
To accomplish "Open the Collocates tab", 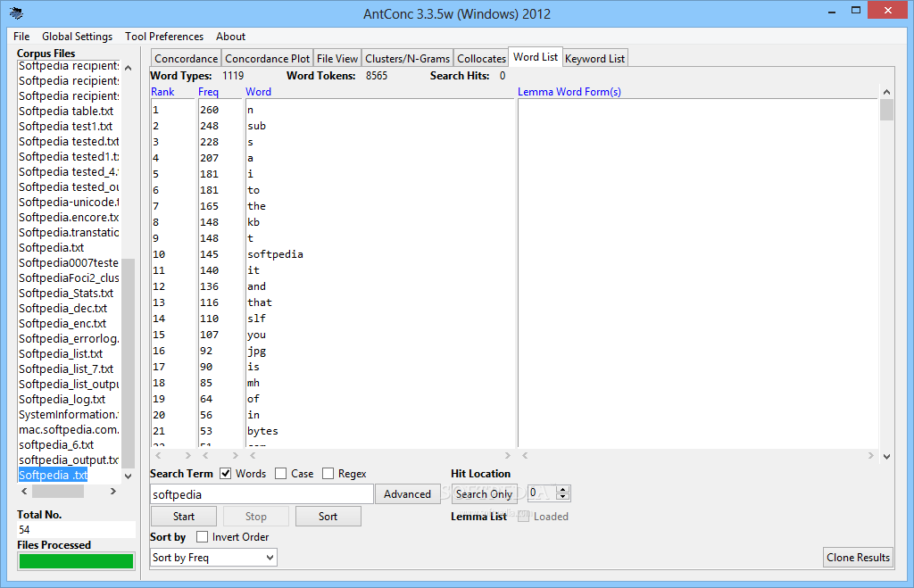I will [481, 58].
